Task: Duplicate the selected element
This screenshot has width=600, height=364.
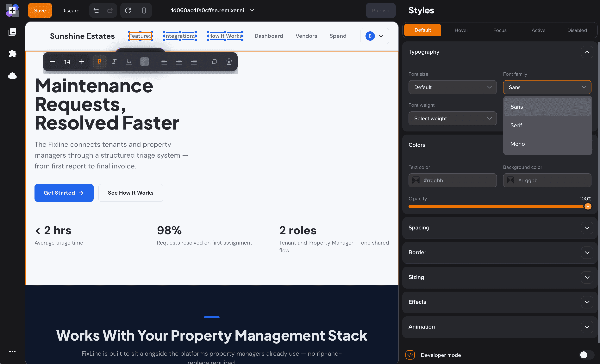Action: (x=214, y=62)
